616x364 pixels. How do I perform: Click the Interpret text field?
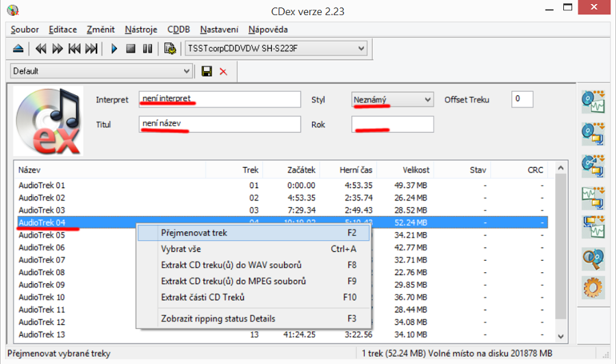tap(219, 100)
